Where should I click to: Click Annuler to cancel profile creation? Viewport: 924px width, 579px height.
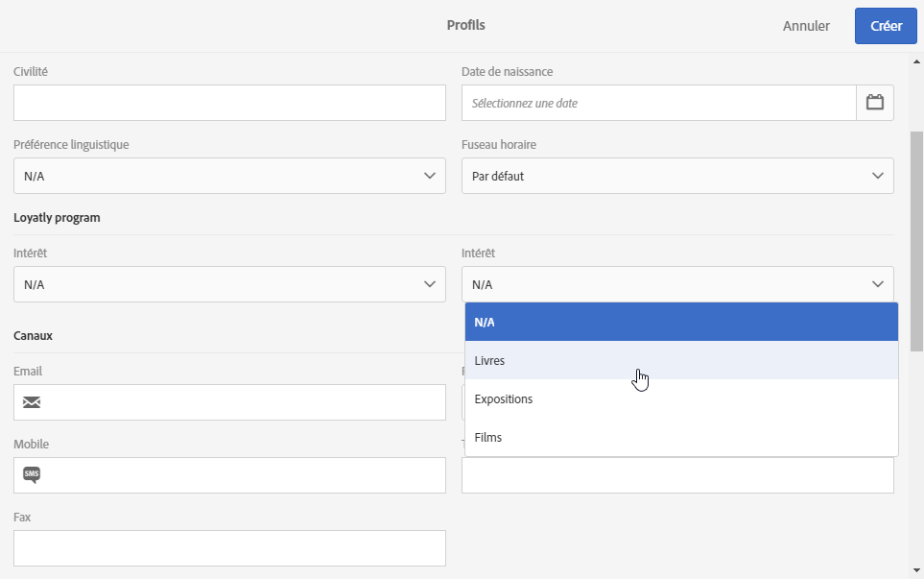[x=806, y=26]
